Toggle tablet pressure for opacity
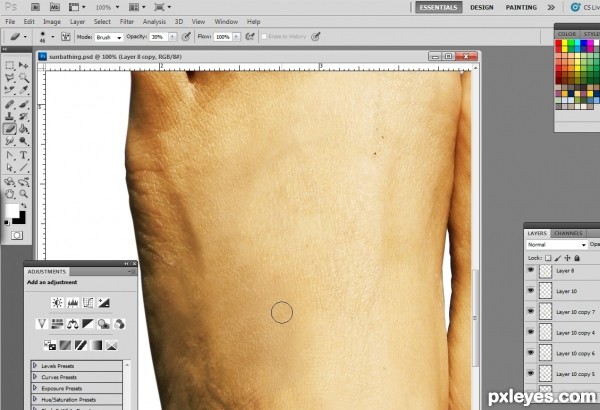The height and width of the screenshot is (410, 600). tap(186, 37)
